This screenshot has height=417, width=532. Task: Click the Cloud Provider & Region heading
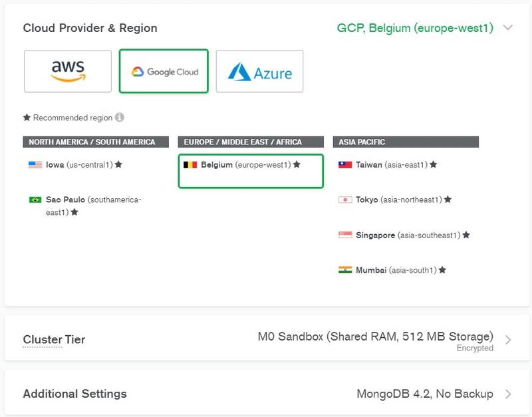[90, 28]
